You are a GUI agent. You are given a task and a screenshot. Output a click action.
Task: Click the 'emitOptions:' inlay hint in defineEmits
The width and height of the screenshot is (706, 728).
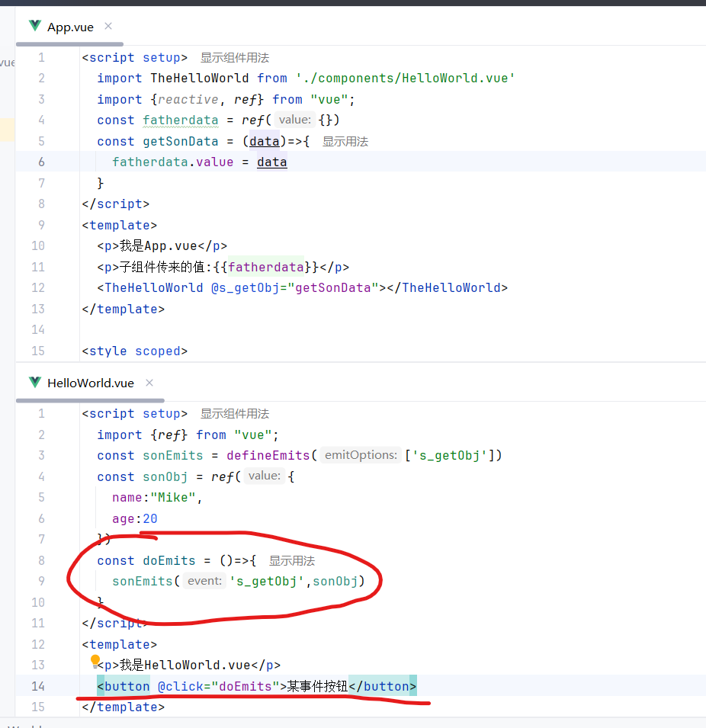361,455
